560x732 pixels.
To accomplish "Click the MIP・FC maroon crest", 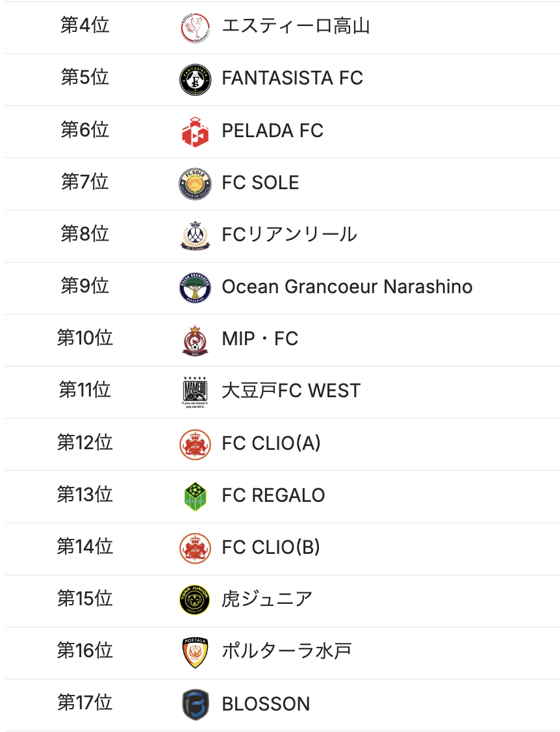I will coord(195,339).
